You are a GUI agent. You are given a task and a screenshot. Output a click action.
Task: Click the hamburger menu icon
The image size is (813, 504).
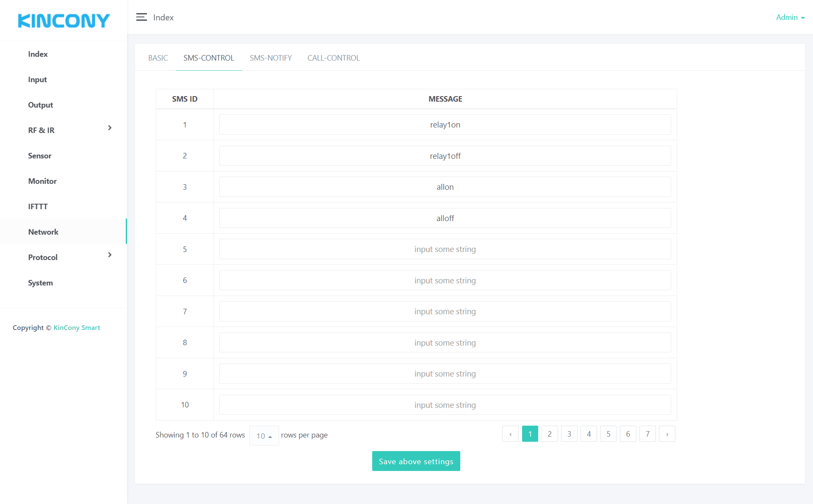pos(141,17)
